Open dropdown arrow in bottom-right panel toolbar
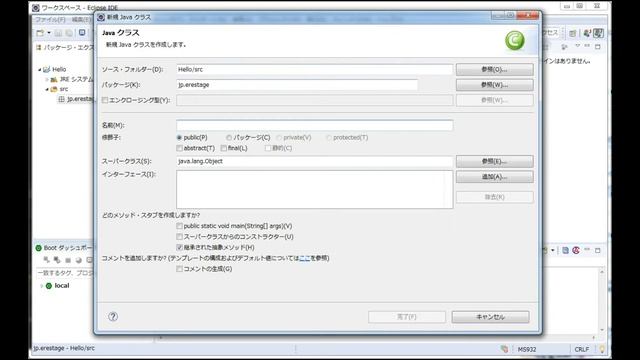640x360 pixels. click(x=553, y=250)
